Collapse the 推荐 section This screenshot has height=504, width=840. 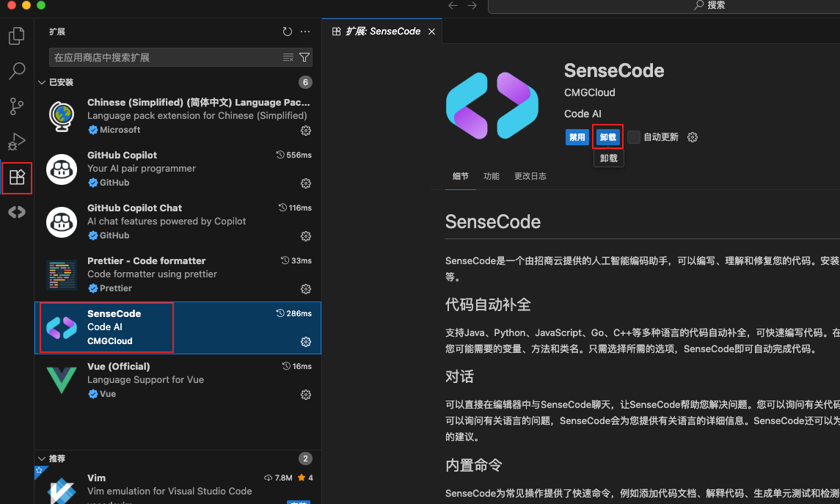click(42, 459)
